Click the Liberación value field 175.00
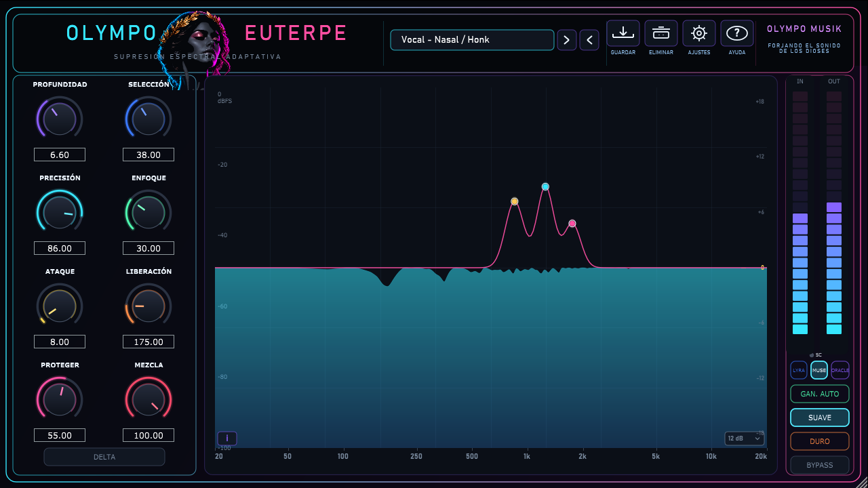 [x=149, y=342]
